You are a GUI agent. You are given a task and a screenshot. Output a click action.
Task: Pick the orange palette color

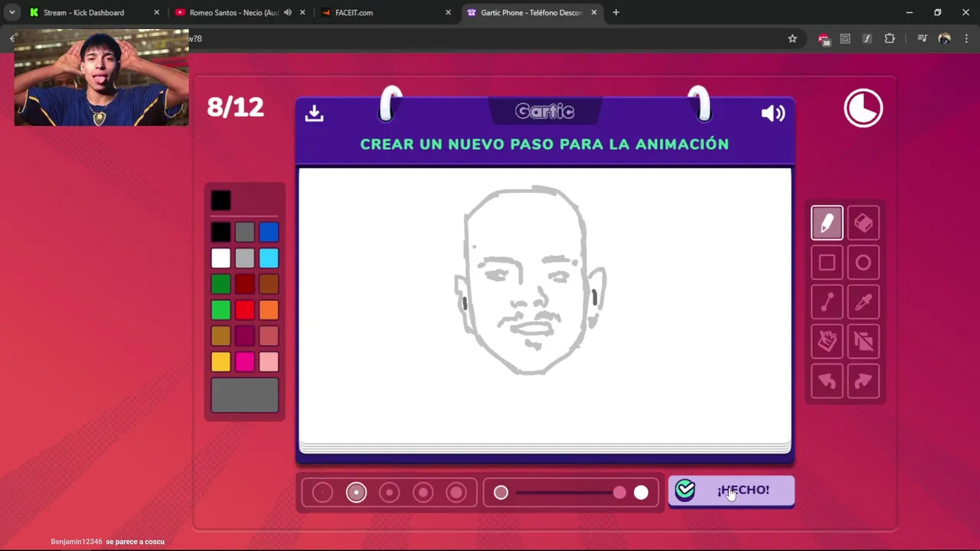269,310
